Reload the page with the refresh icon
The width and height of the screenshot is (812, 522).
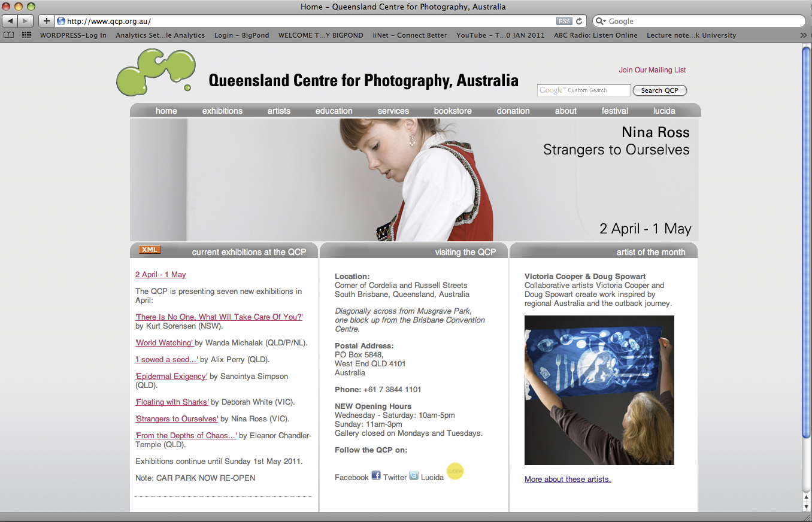pyautogui.click(x=579, y=21)
